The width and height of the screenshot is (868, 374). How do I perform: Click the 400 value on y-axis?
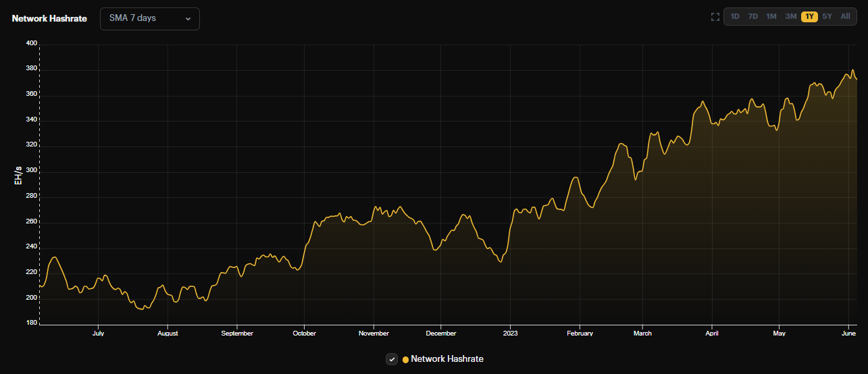(31, 43)
